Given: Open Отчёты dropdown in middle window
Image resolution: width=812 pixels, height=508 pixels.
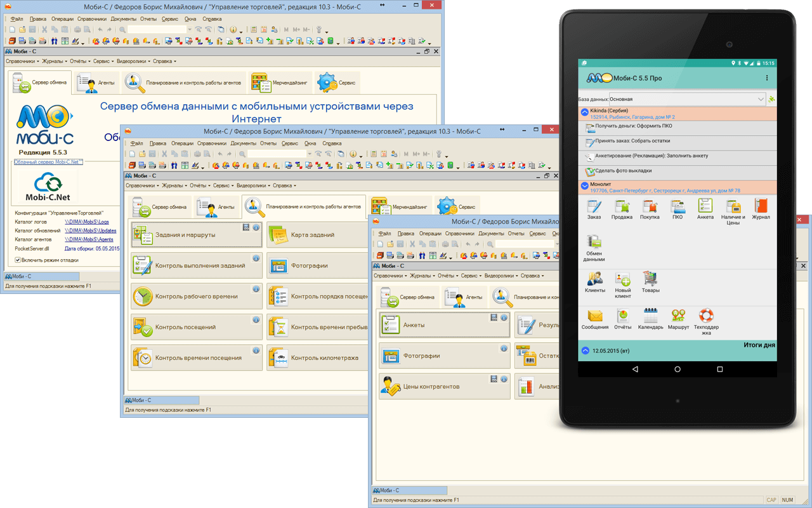Looking at the screenshot, I should pyautogui.click(x=200, y=186).
